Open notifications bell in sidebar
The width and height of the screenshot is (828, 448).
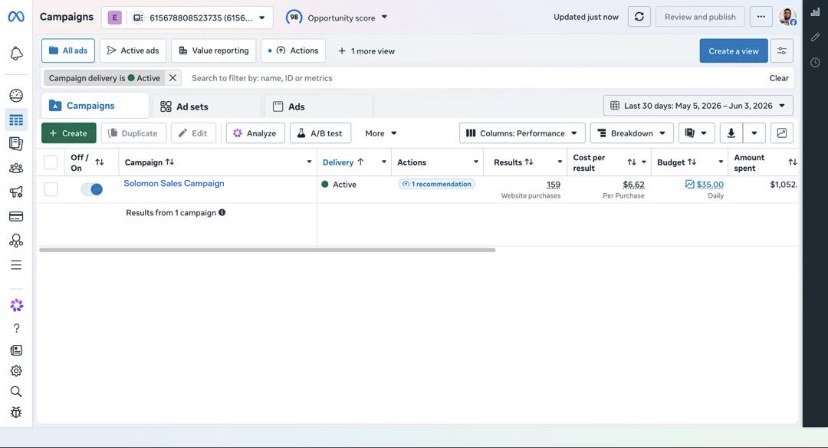(16, 53)
